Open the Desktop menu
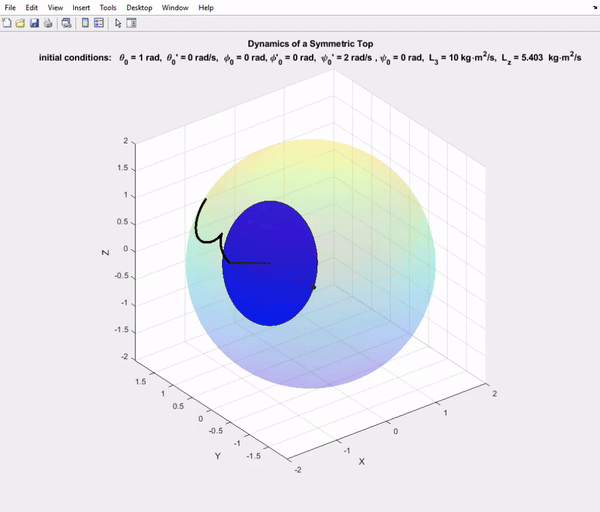The width and height of the screenshot is (600, 512). tap(139, 8)
